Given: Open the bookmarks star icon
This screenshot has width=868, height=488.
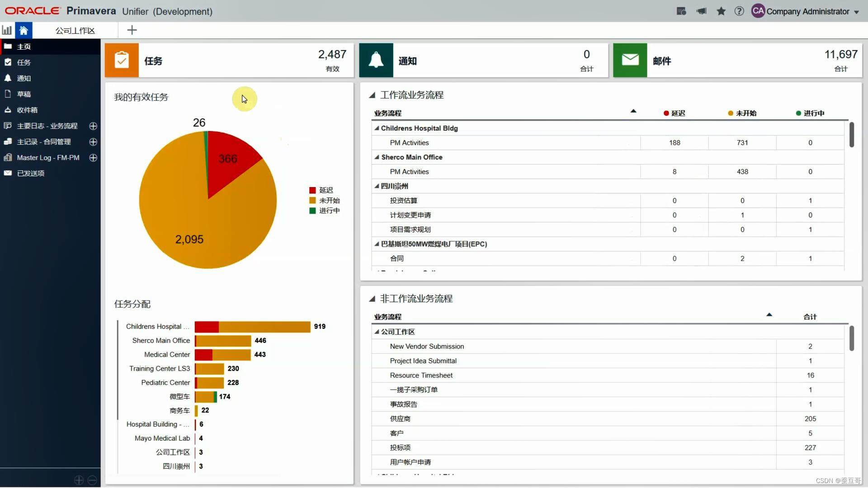Looking at the screenshot, I should click(721, 11).
